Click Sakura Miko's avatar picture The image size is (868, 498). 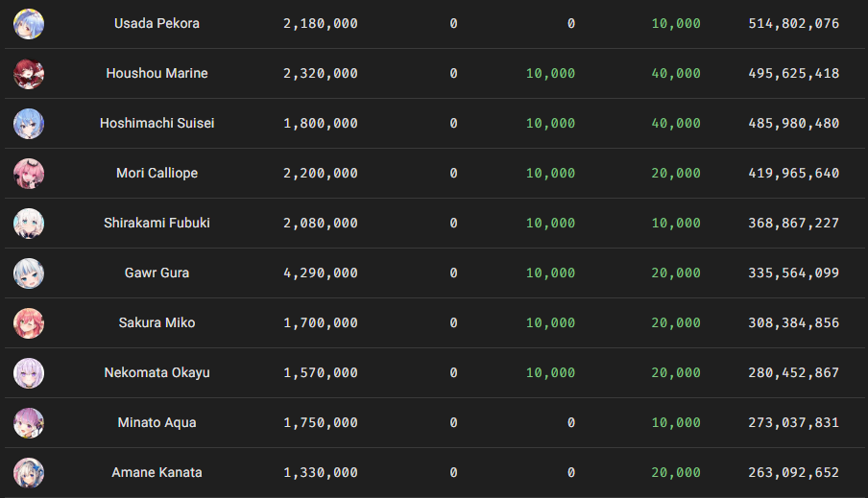[x=29, y=323]
